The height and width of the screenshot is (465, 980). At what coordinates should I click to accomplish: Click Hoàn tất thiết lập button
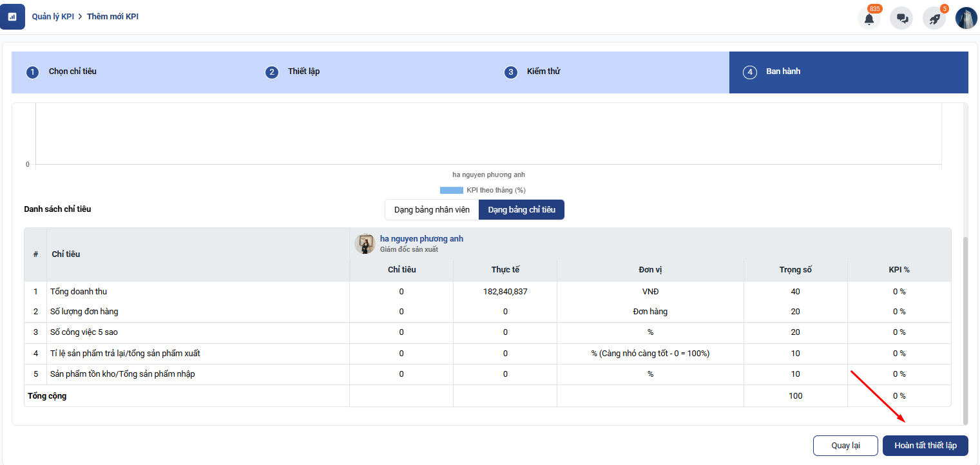click(925, 446)
